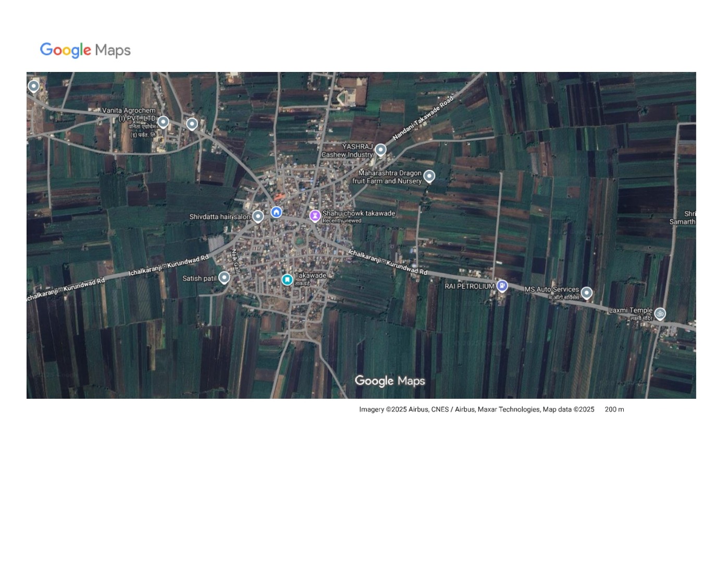The height and width of the screenshot is (563, 728).
Task: Click the Shahu chowk takawade purple marker
Action: point(315,215)
